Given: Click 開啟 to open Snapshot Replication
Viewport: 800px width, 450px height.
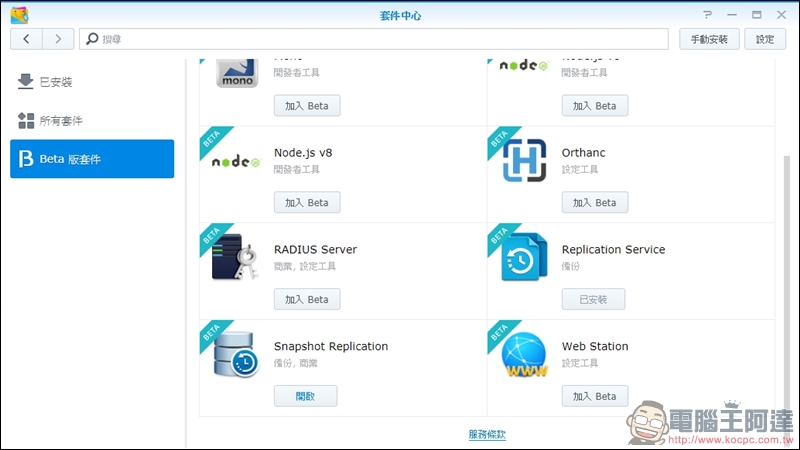Looking at the screenshot, I should 306,396.
